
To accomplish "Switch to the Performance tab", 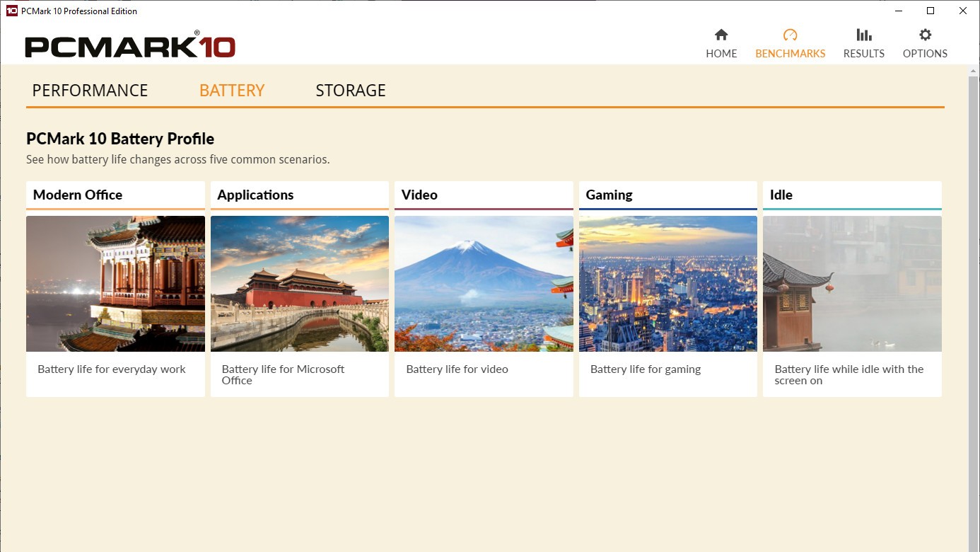I will [x=90, y=91].
